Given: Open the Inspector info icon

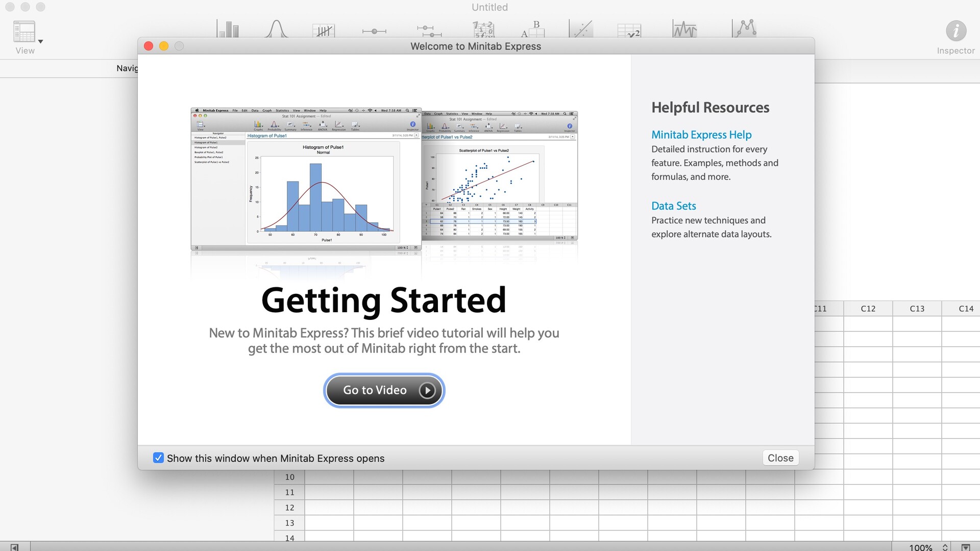Looking at the screenshot, I should [955, 31].
